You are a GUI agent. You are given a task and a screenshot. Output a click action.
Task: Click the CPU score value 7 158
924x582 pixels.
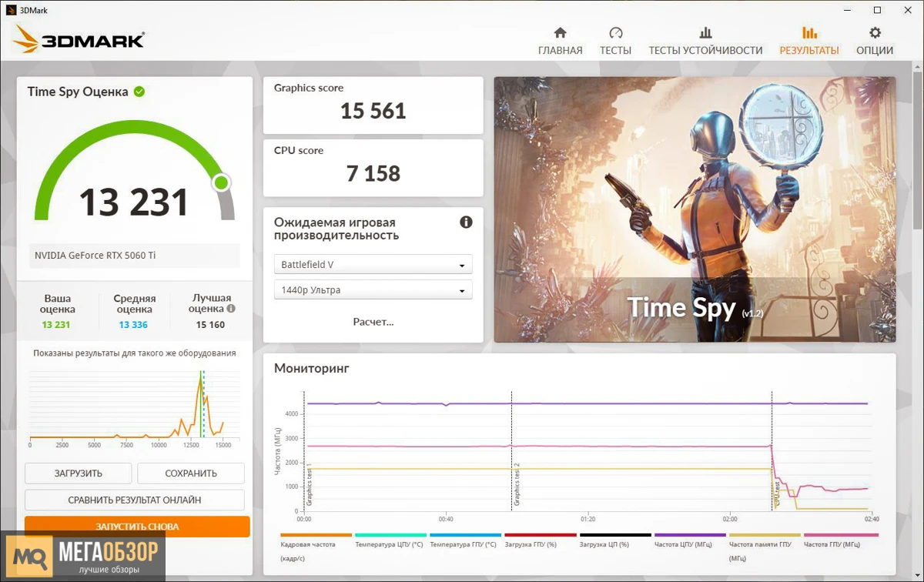click(373, 173)
